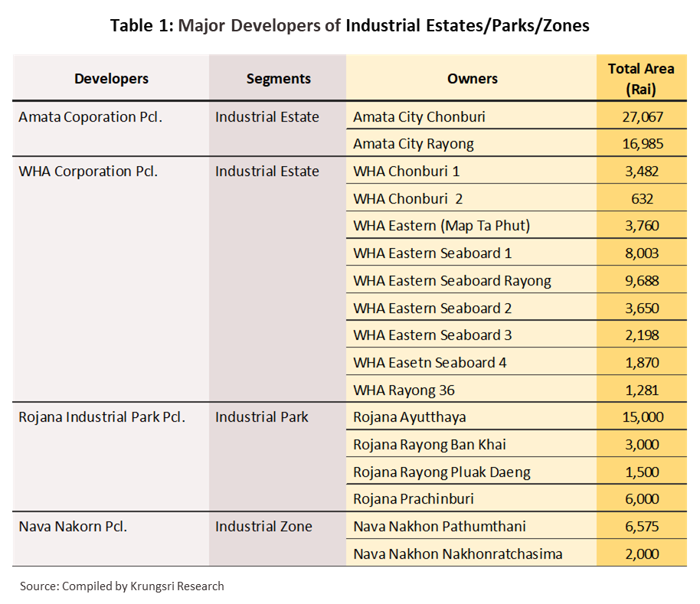Select the area value 1,281
Image resolution: width=700 pixels, height=604 pixels.
pyautogui.click(x=642, y=390)
